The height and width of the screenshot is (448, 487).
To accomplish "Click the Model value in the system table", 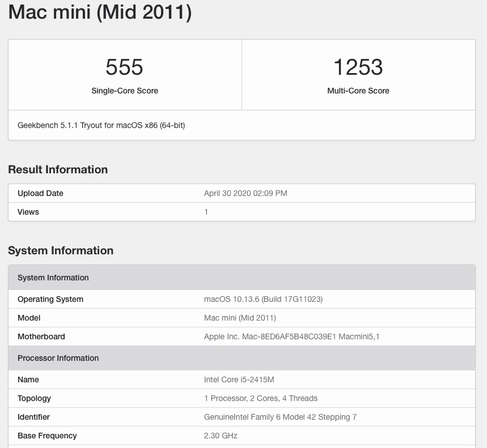I will (240, 318).
